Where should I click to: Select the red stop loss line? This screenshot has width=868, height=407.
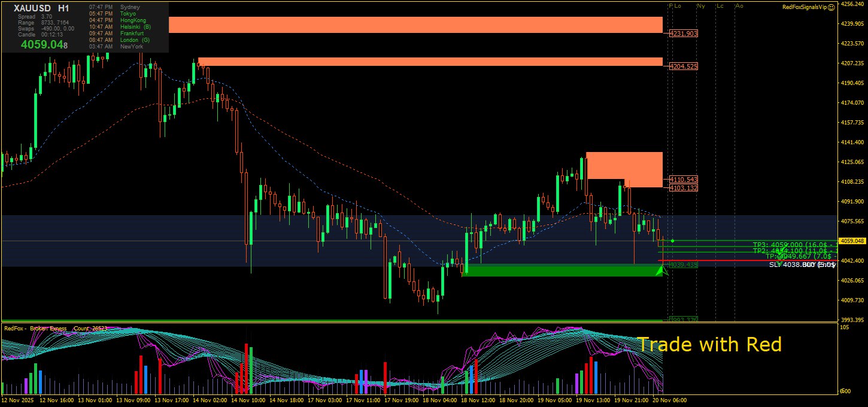(718, 260)
